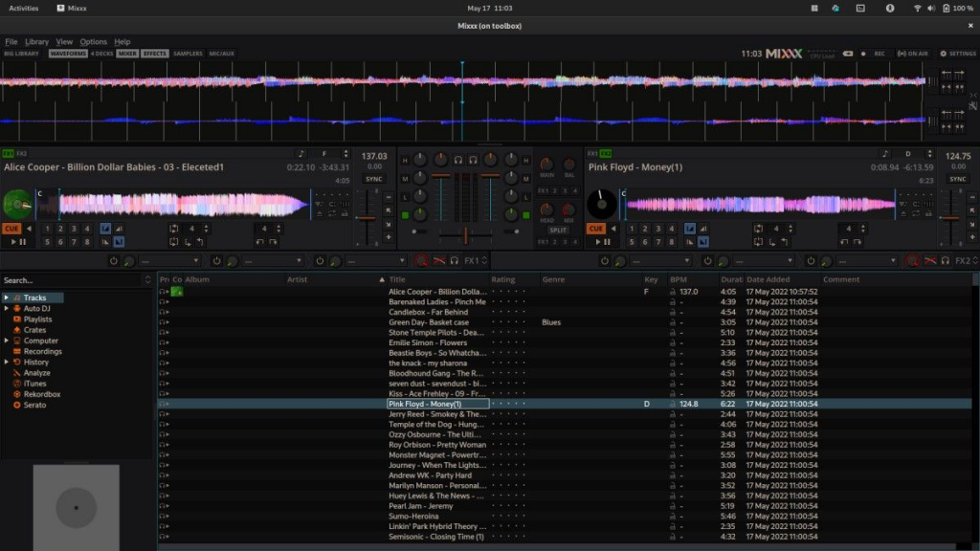Viewport: 980px width, 551px height.
Task: Open the Help menu
Action: click(122, 42)
